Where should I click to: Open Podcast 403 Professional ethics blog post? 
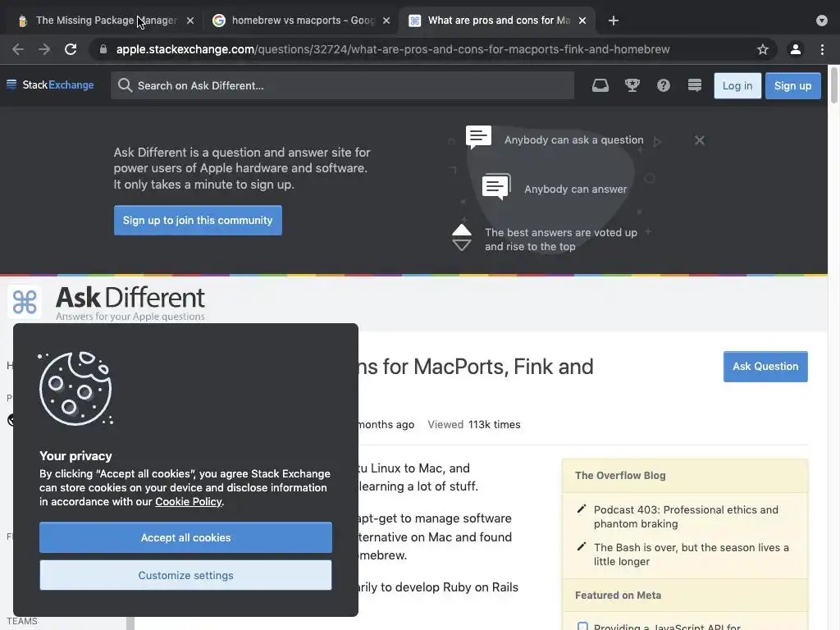[686, 517]
